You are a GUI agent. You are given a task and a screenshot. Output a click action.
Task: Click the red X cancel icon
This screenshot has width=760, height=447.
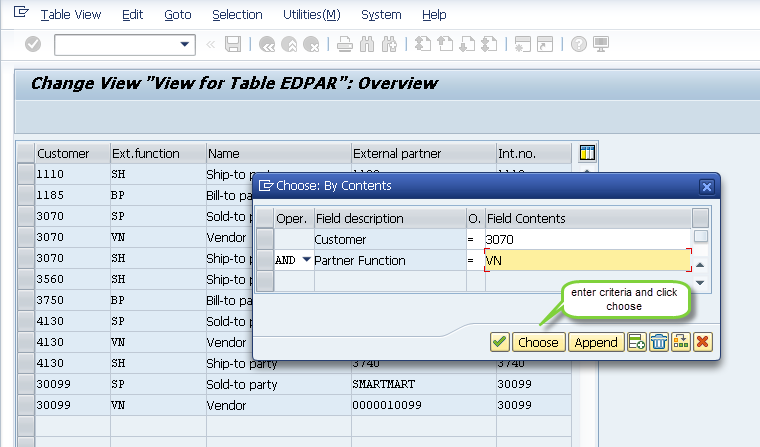pyautogui.click(x=703, y=342)
